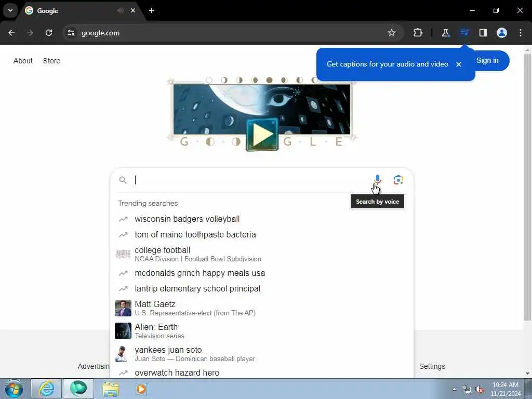The height and width of the screenshot is (399, 532).
Task: Click the Alien: Earth thumbnail image
Action: point(123,331)
